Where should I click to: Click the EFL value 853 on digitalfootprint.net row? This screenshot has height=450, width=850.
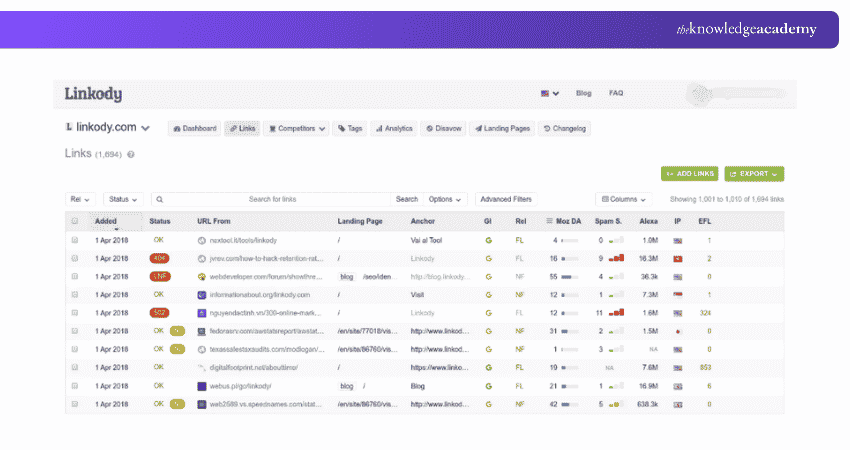705,368
